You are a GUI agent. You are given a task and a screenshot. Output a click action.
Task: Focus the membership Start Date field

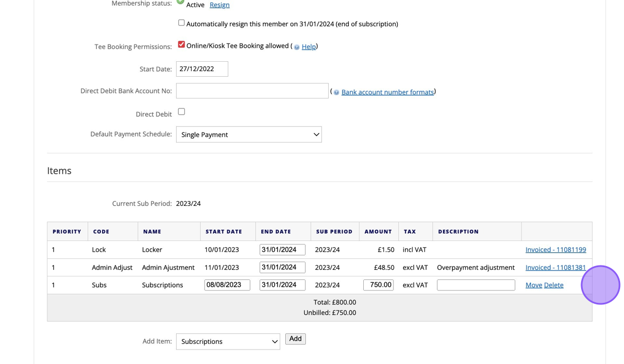[x=202, y=69]
